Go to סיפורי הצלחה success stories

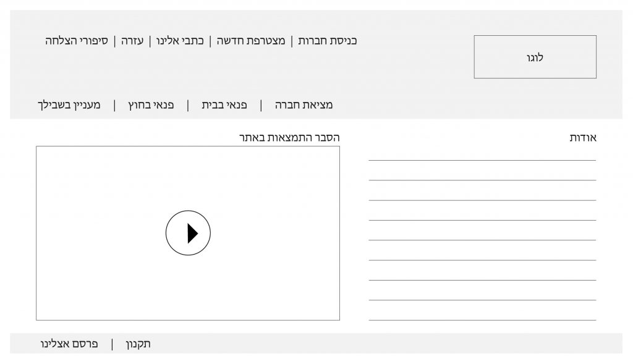click(77, 41)
